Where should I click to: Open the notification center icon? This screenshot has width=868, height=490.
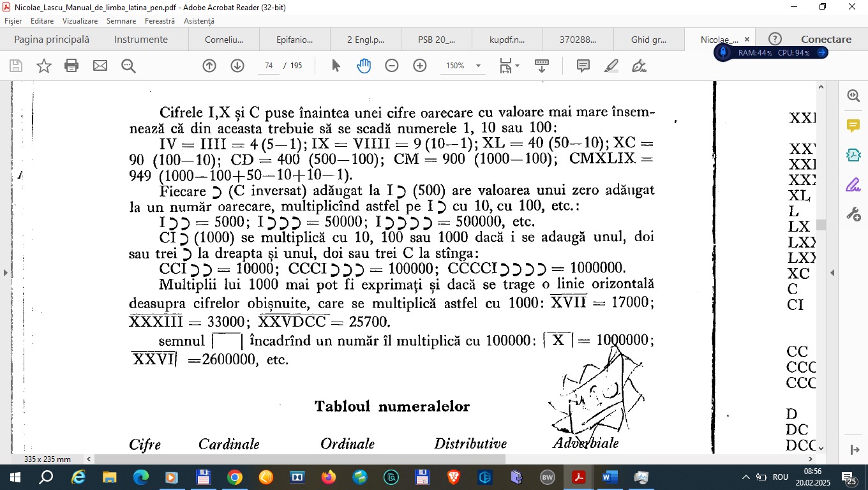[x=849, y=477]
